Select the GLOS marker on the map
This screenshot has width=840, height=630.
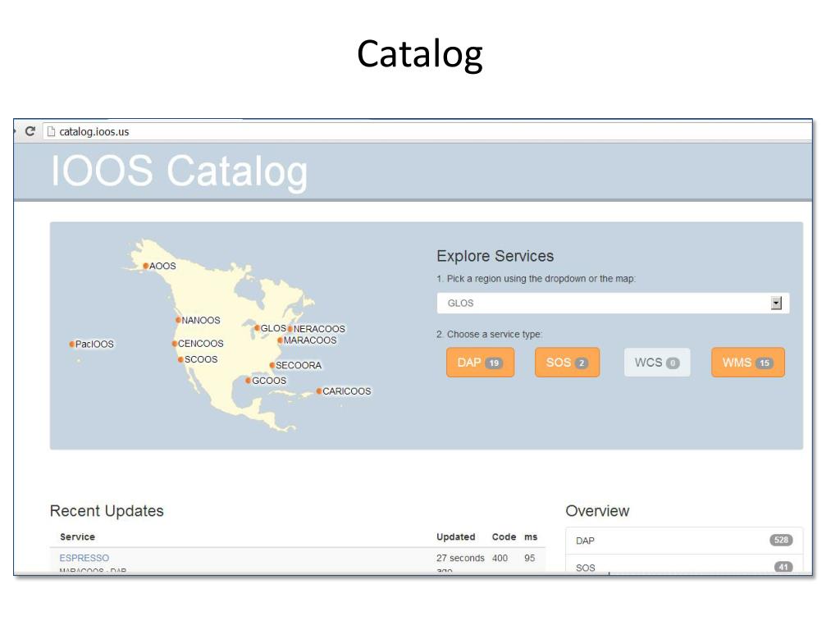(257, 328)
